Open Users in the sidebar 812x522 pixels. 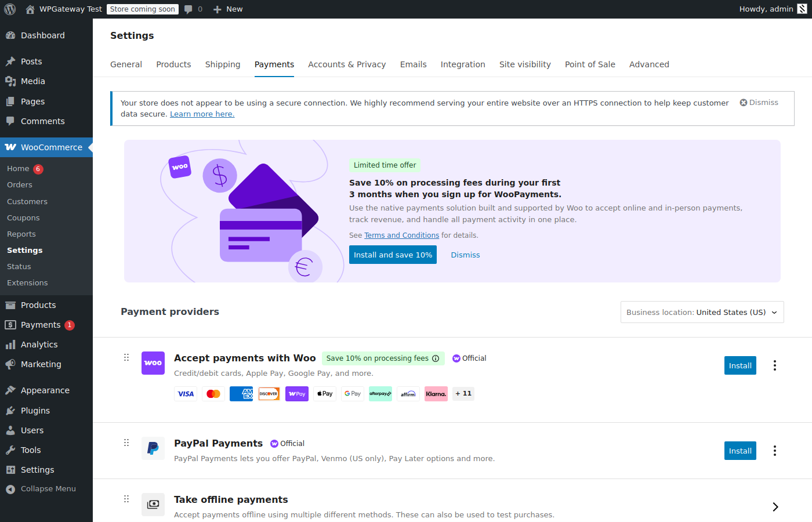coord(46,430)
